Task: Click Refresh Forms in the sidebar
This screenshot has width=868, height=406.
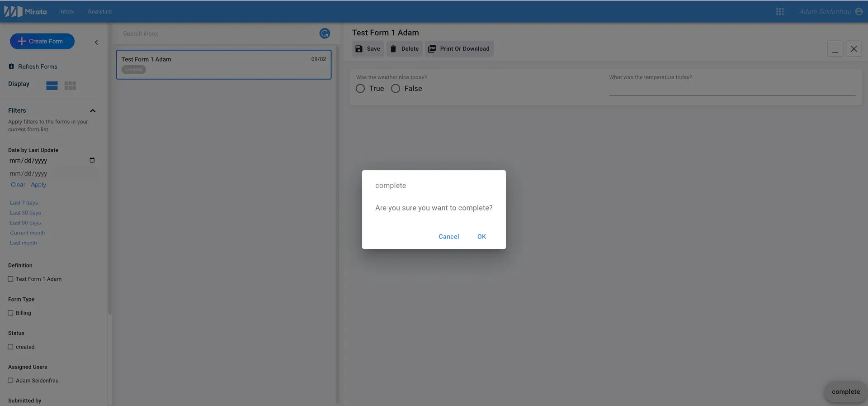Action: point(33,67)
